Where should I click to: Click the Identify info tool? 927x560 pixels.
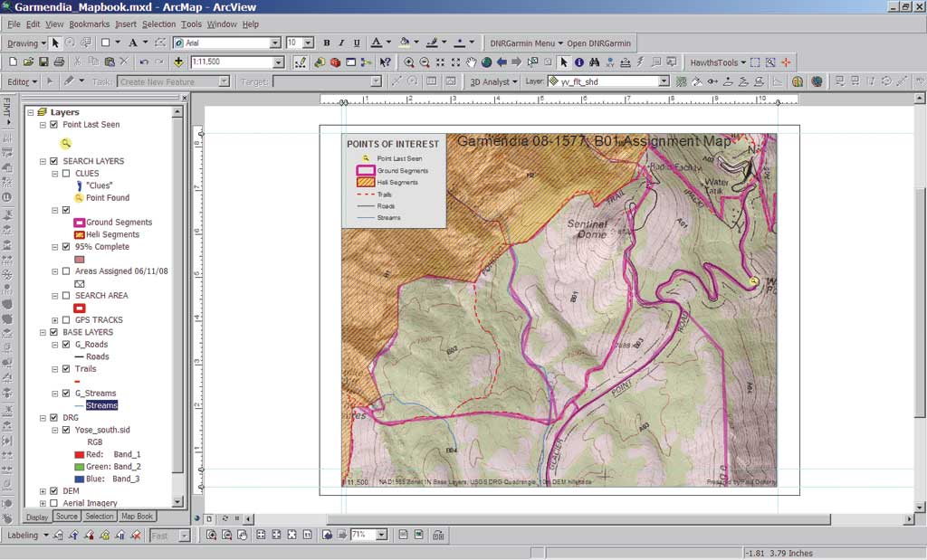[x=578, y=62]
